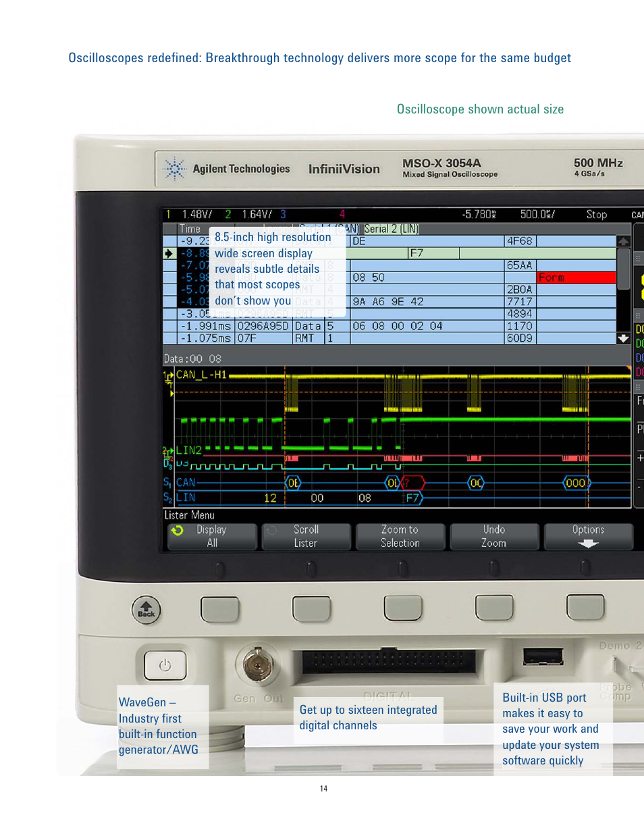Click channel 1 scale reading 1.48V/
The height and width of the screenshot is (834, 644).
[x=197, y=214]
